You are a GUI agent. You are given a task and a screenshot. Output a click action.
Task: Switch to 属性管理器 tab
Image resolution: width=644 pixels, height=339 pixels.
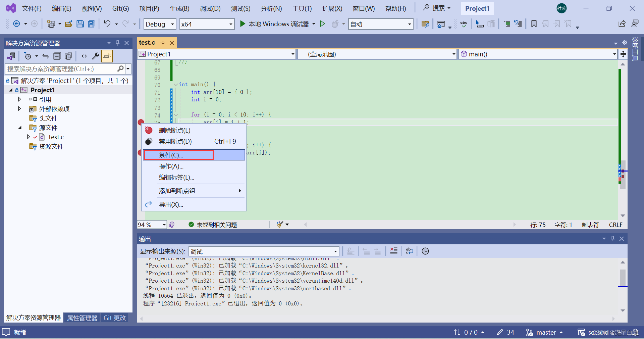(82, 318)
